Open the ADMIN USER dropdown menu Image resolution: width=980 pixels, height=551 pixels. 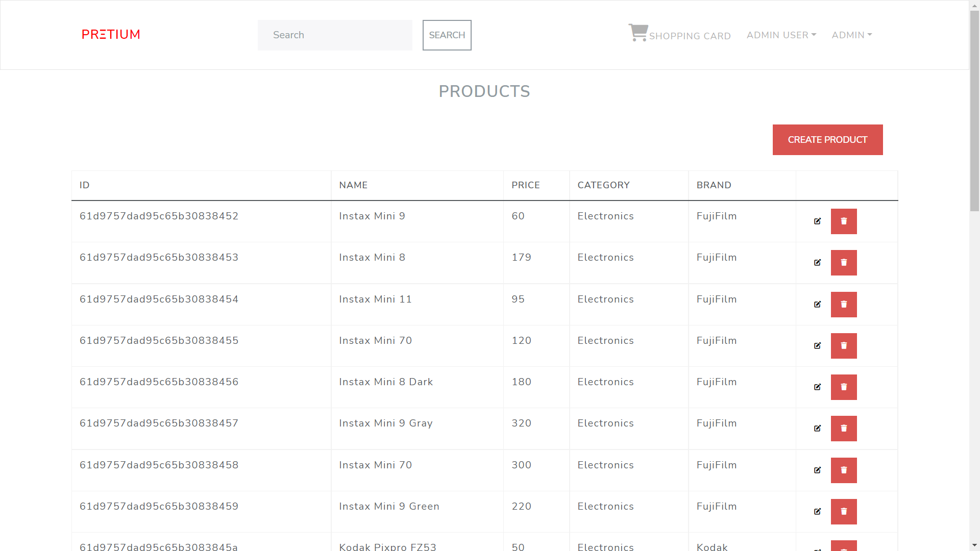(x=781, y=35)
